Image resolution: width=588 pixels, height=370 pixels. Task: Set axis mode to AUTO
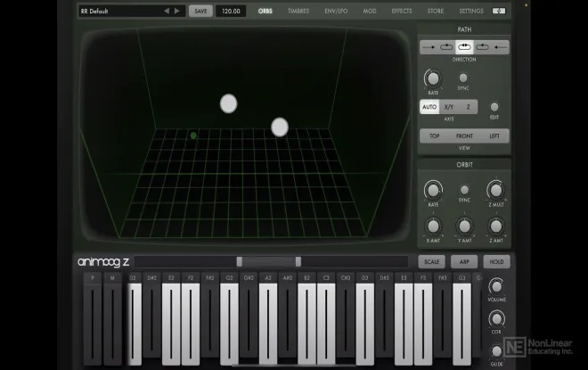pos(429,107)
